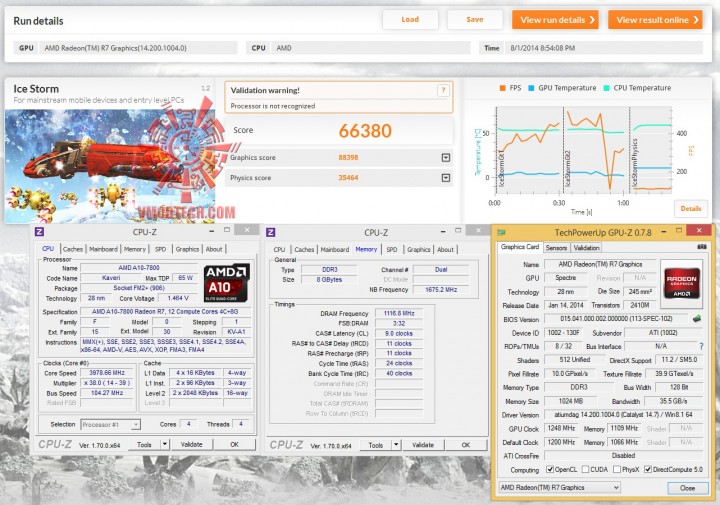Switch to Mainboard tab in left CPU-Z
Viewport: 720px width, 505px height.
pyautogui.click(x=103, y=249)
